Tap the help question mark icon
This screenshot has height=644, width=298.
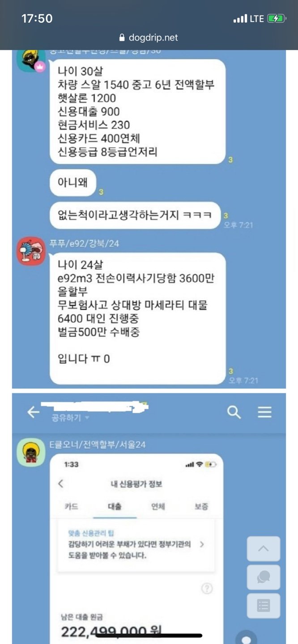click(x=207, y=589)
